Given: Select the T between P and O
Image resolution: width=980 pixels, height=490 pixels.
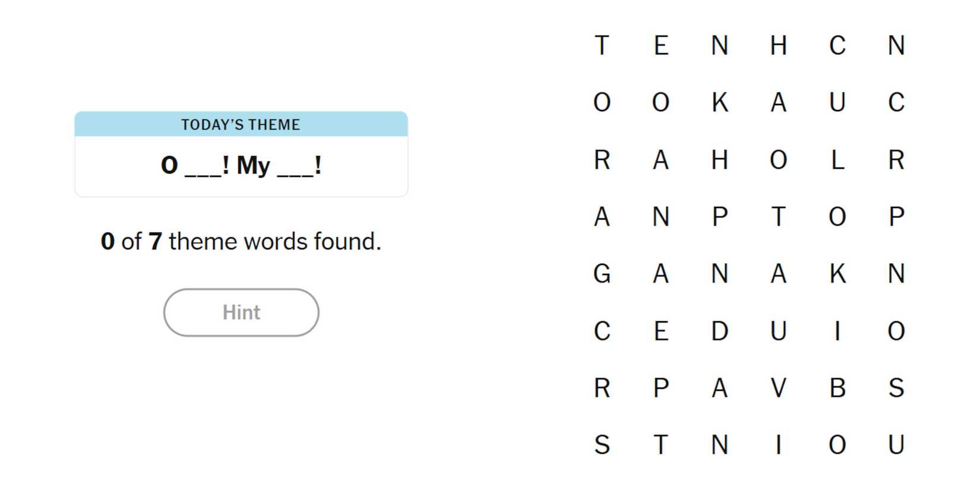Looking at the screenshot, I should [x=778, y=217].
